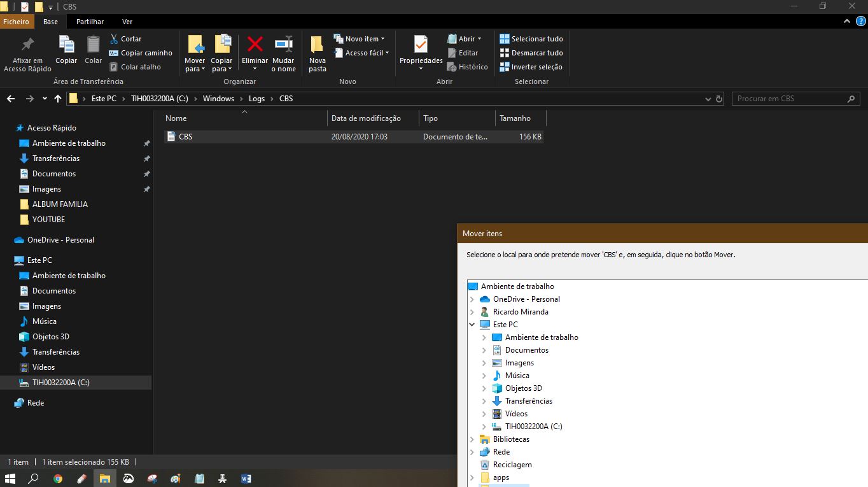Cut the file with Cortar

click(125, 39)
